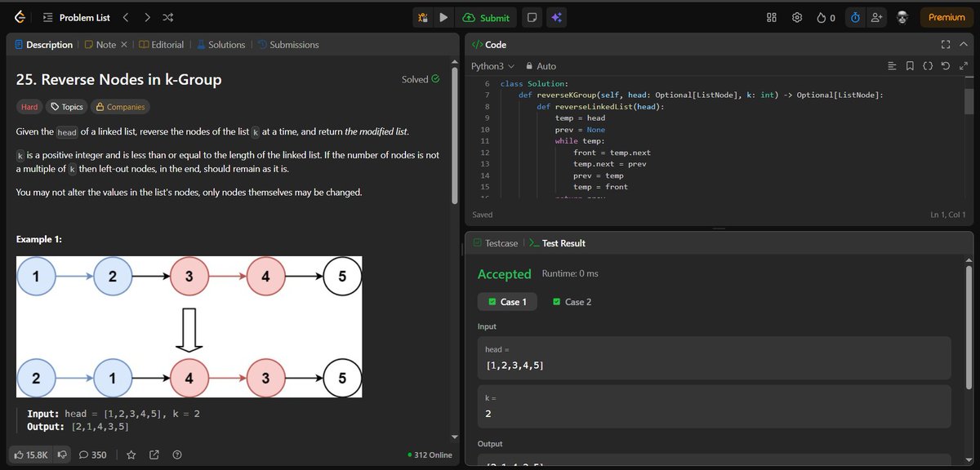
Task: Run code with the play icon
Action: (443, 17)
